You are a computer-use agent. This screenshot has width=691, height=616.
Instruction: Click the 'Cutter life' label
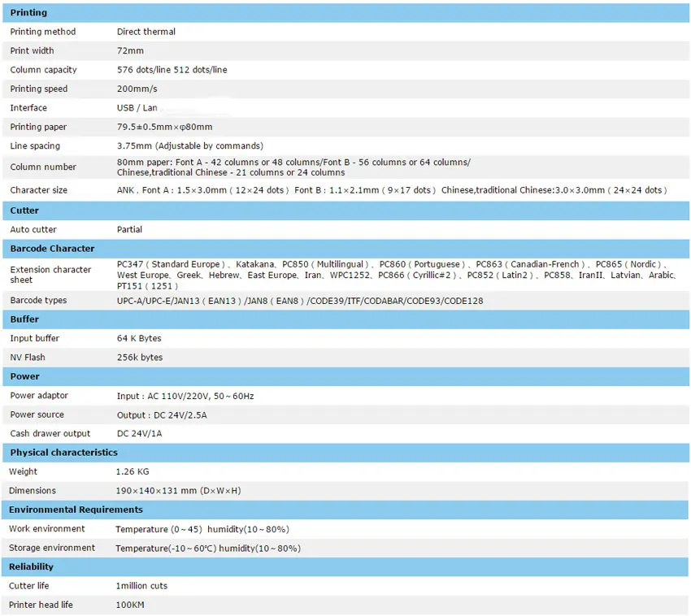pos(28,586)
